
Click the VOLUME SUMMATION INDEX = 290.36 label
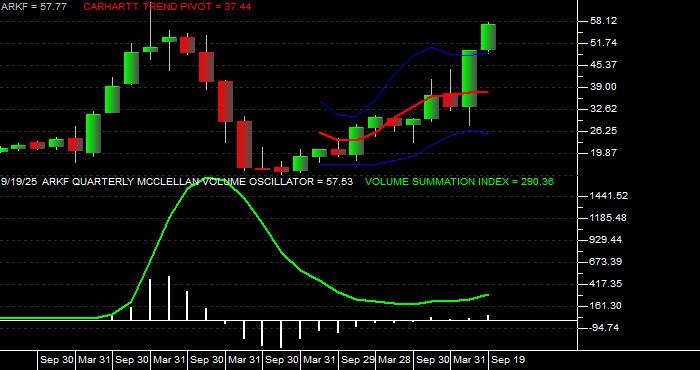[x=459, y=182]
